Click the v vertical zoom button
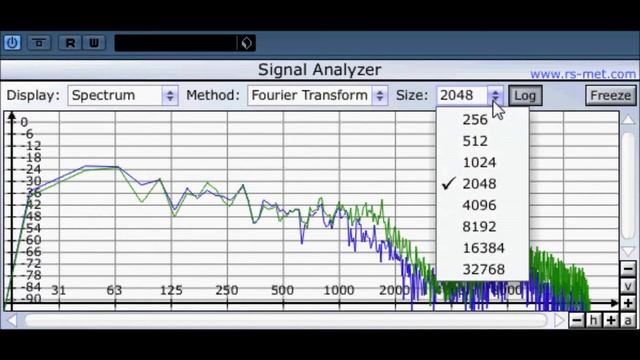The width and height of the screenshot is (640, 360). [628, 286]
